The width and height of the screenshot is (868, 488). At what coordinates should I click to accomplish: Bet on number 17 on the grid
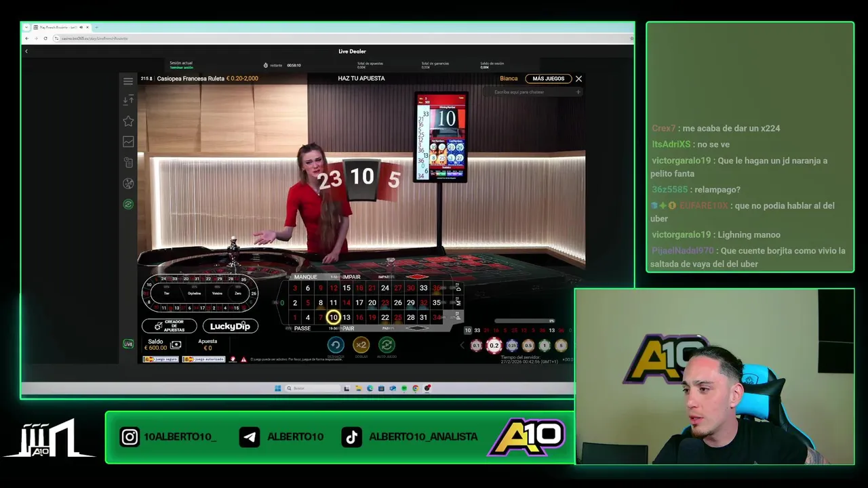[359, 303]
